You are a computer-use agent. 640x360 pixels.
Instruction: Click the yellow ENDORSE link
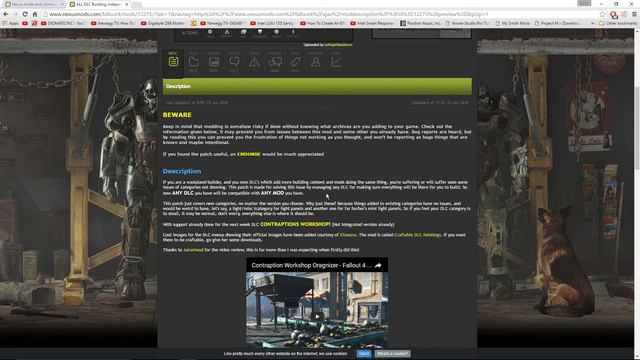[x=249, y=154]
